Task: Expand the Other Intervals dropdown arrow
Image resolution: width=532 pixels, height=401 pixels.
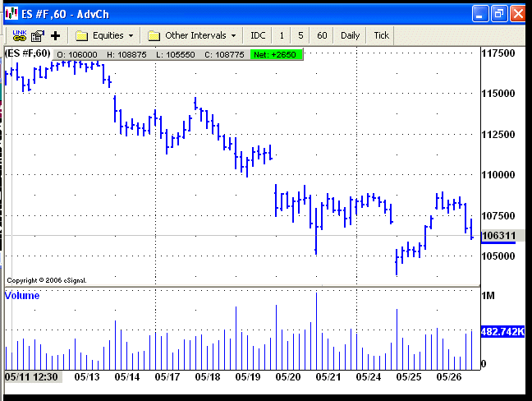Action: click(x=233, y=35)
